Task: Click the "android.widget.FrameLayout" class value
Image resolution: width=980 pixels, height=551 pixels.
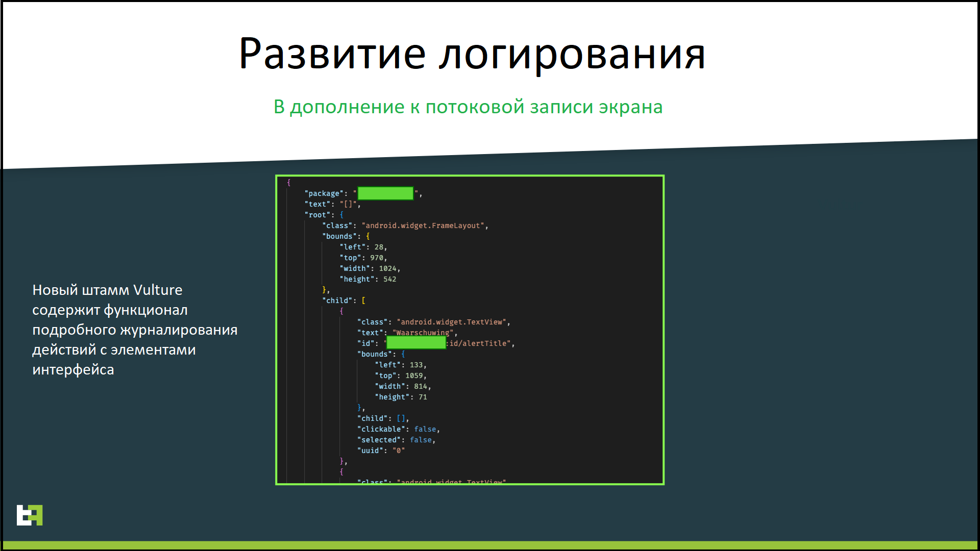Action: point(423,226)
